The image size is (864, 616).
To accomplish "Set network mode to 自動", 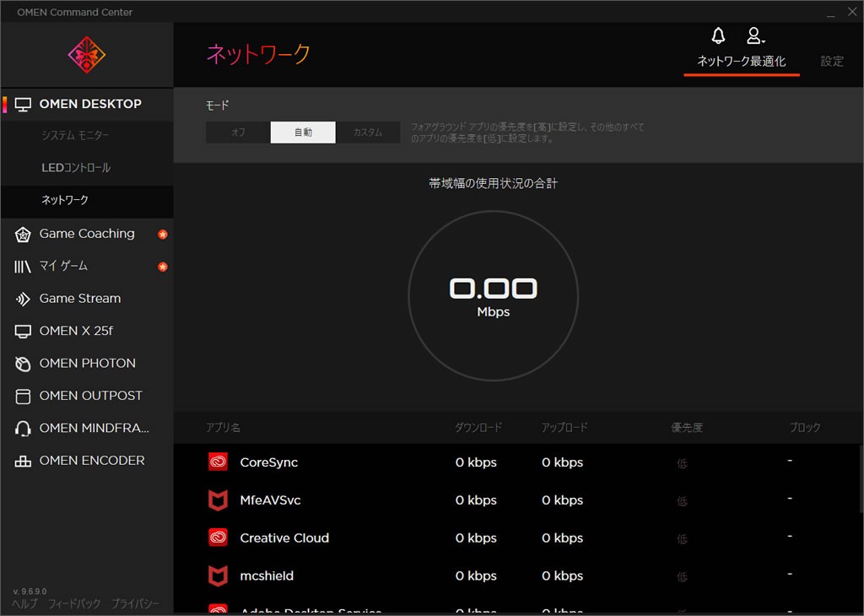I will [303, 132].
